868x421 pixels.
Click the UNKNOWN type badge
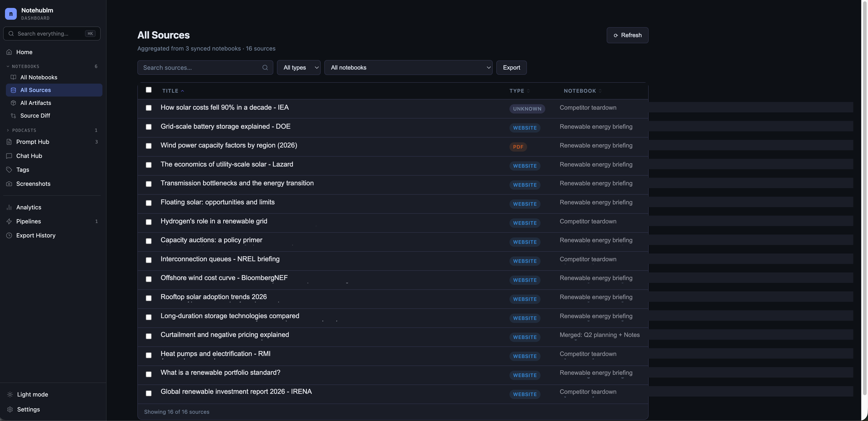[x=527, y=109]
